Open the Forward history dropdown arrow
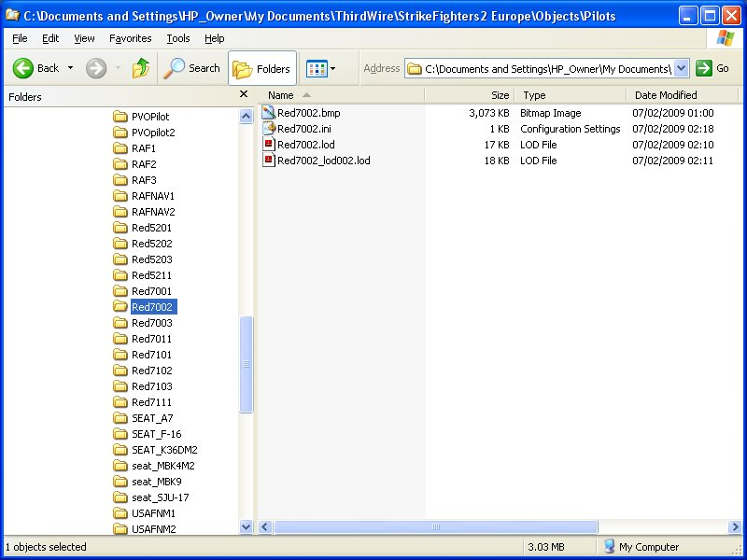 [x=118, y=68]
